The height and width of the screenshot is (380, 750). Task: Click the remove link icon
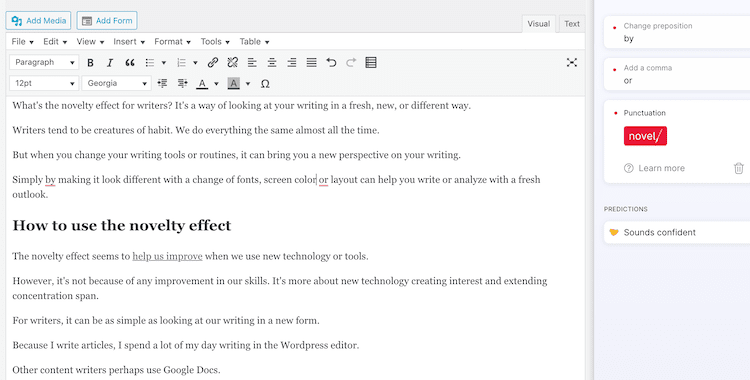click(232, 63)
